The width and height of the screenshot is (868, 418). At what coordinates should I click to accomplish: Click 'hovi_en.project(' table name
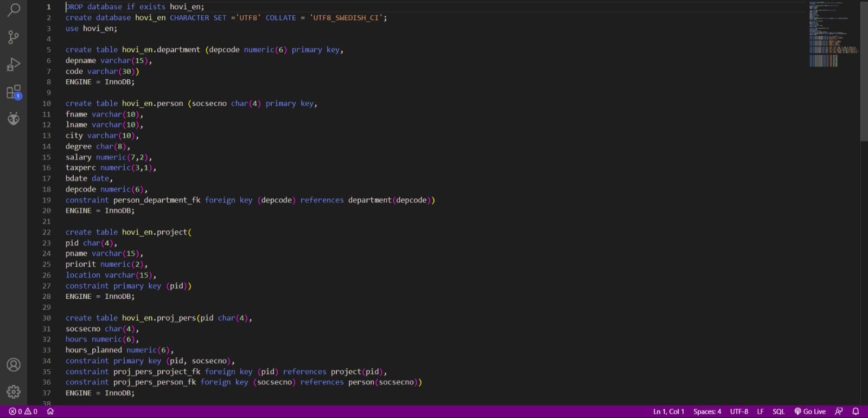[x=157, y=232]
